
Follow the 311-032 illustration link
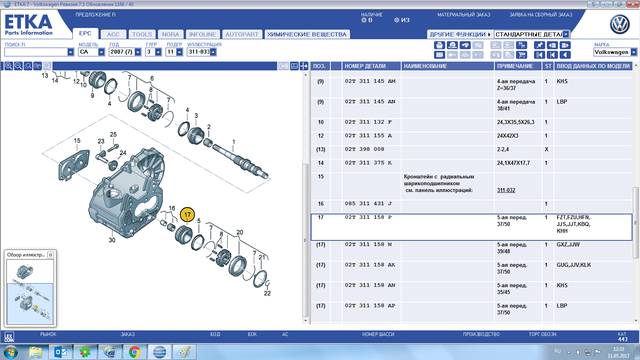[x=506, y=190]
